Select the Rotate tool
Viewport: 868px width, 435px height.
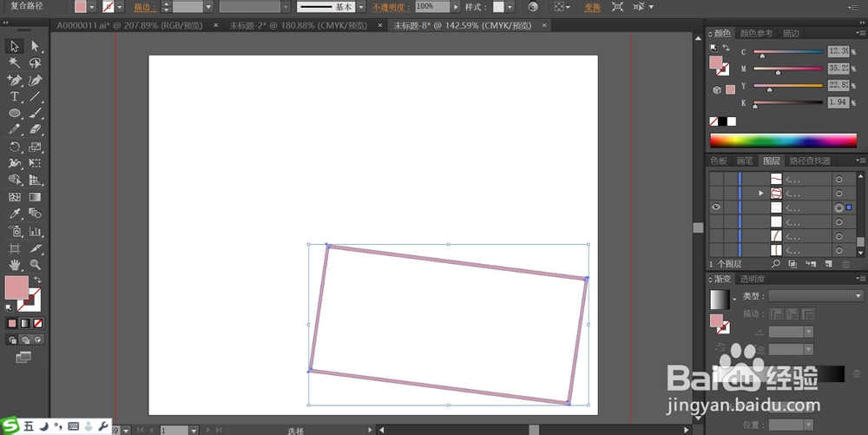15,148
